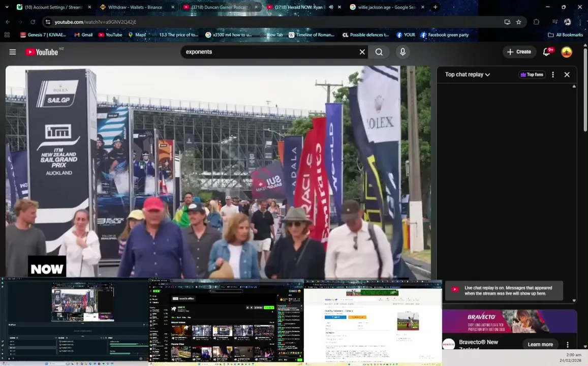Open the YouTube guide hamburger menu
The width and height of the screenshot is (588, 366).
[12, 52]
